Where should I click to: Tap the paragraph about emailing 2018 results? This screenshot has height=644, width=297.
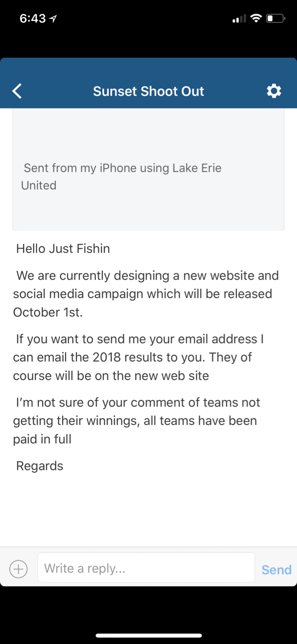(138, 357)
